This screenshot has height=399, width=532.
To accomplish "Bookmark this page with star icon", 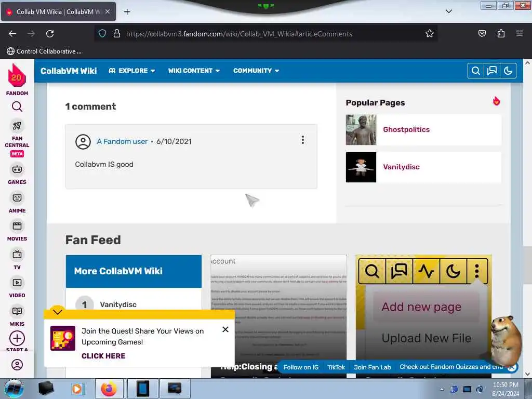I will pos(430,34).
